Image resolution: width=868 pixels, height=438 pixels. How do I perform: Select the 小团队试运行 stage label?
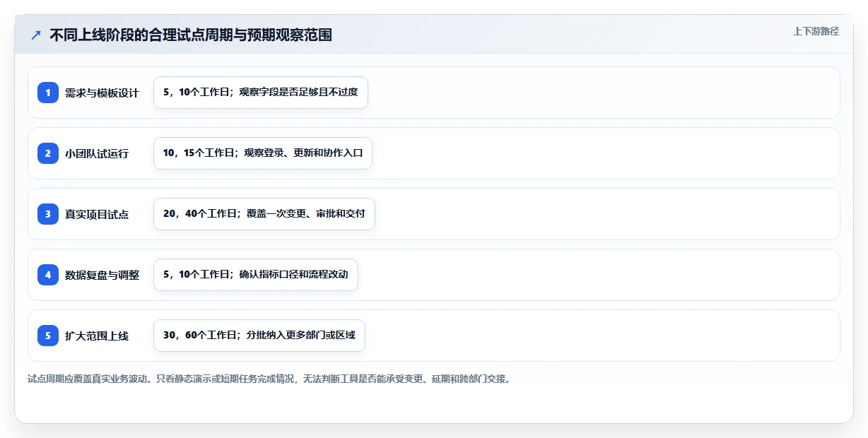[97, 153]
